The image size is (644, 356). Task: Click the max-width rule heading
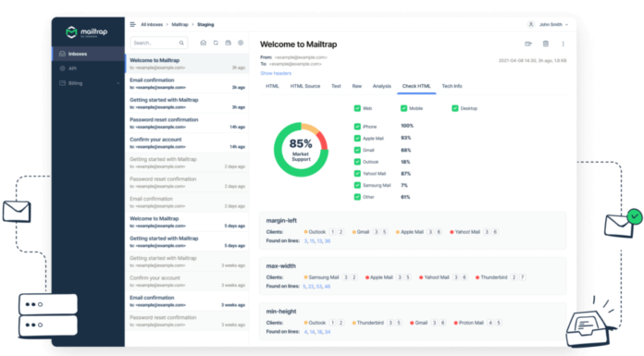pyautogui.click(x=281, y=266)
